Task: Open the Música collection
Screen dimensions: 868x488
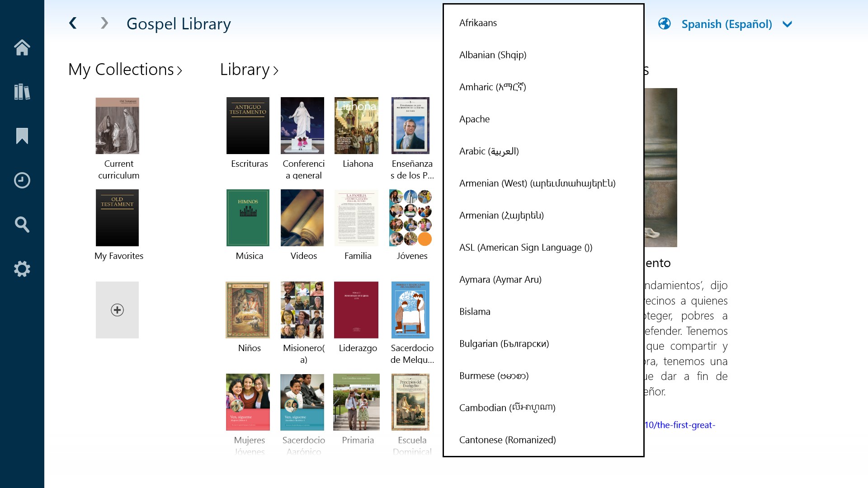Action: point(248,218)
